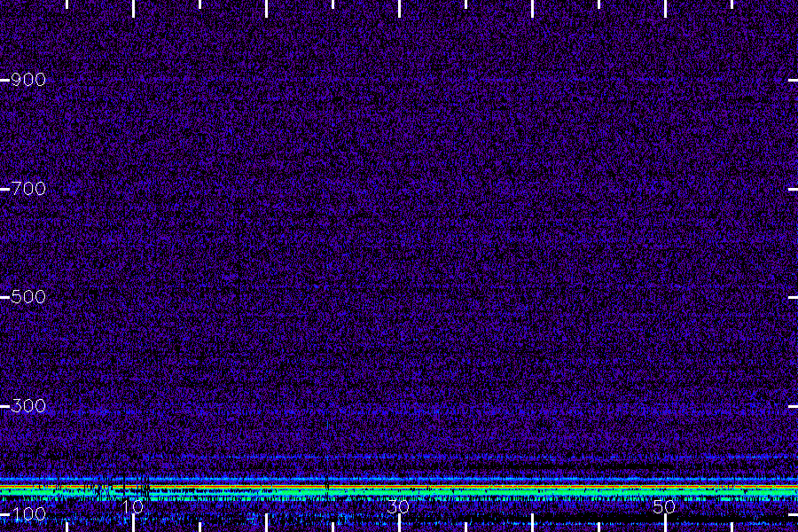Screen dimensions: 798x532
Task: Click the 900 frequency axis label
Action: (x=28, y=80)
